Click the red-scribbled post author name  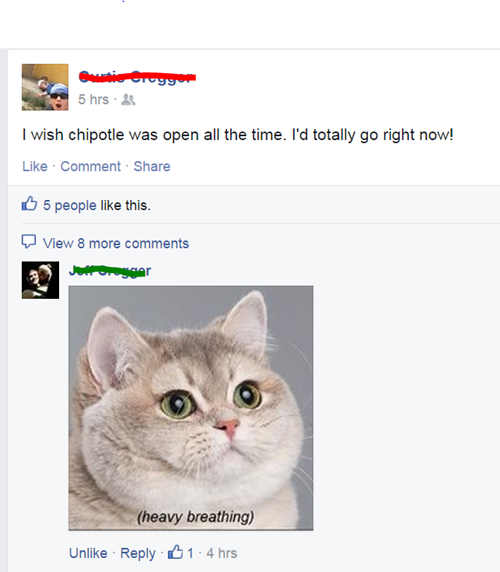coord(137,77)
